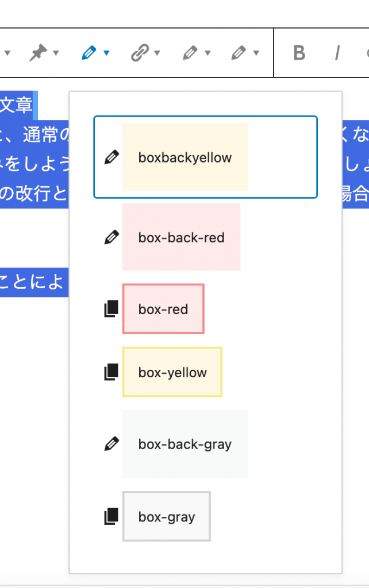
Task: Toggle italic formatting
Action: point(337,53)
